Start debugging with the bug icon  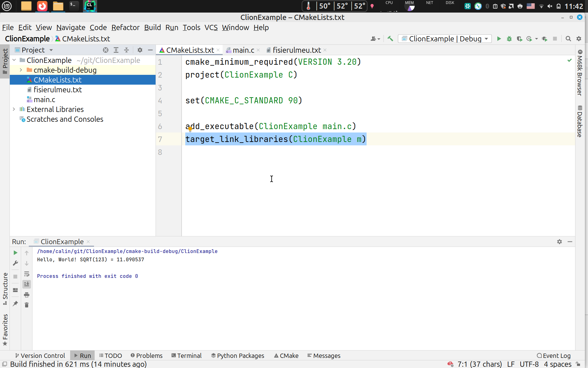(509, 39)
